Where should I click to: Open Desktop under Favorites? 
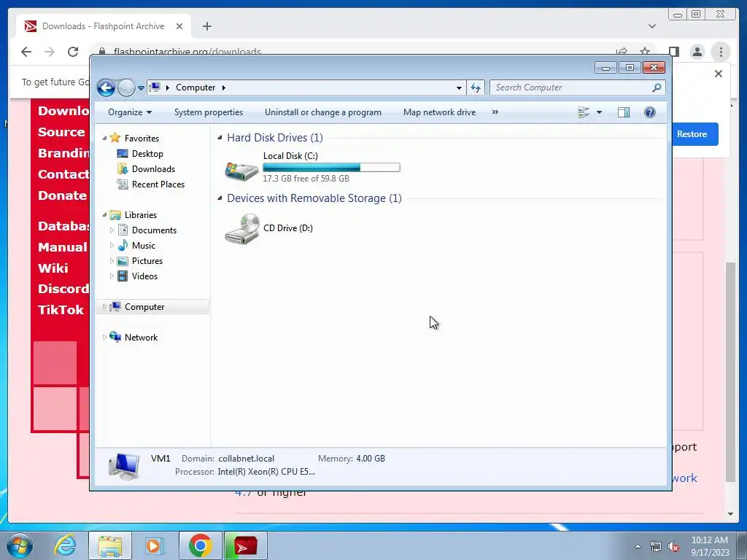(147, 154)
